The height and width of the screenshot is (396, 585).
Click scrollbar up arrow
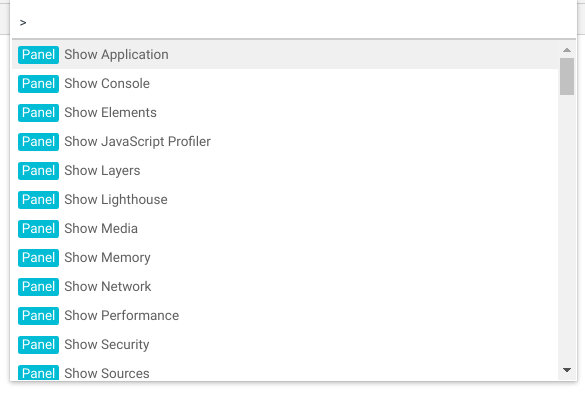point(567,50)
